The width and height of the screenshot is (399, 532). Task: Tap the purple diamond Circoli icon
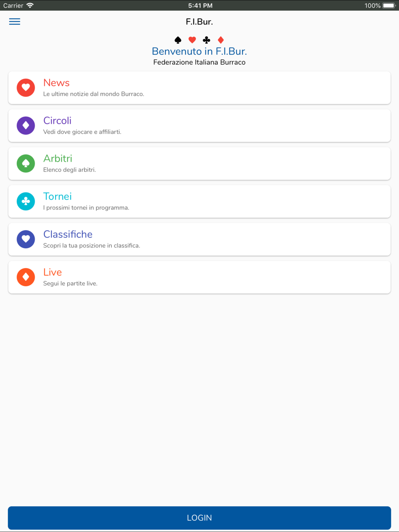point(26,126)
